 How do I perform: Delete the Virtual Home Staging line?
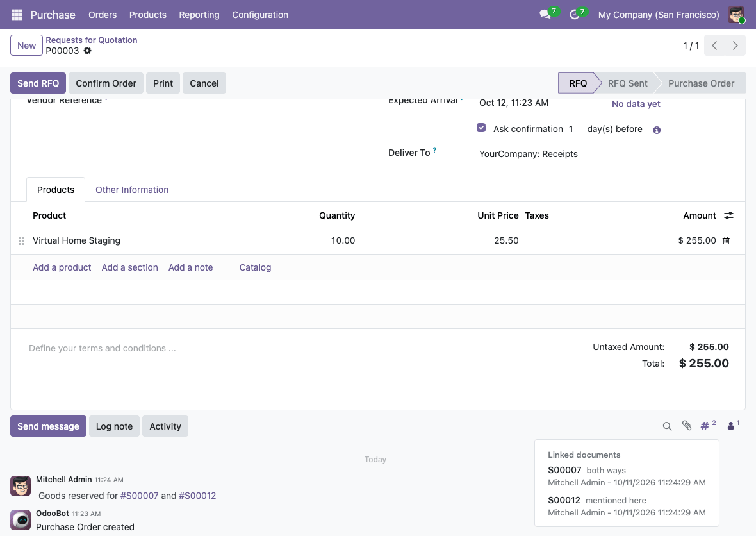726,240
